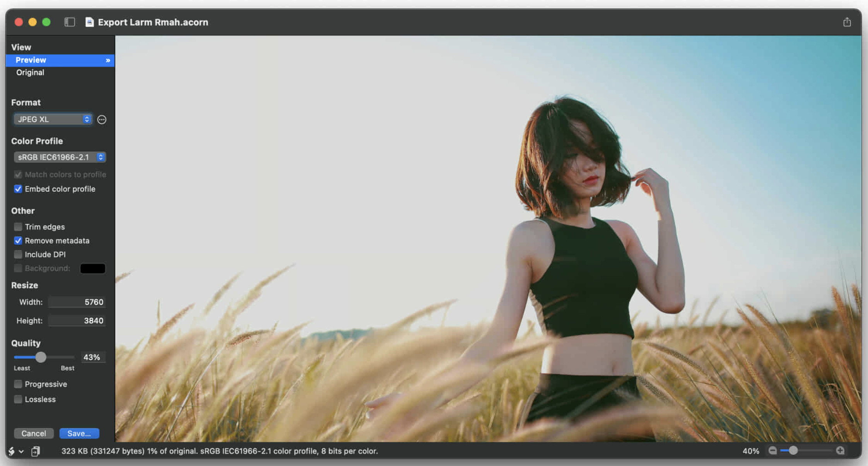Select Original view
This screenshot has width=868, height=466.
point(60,72)
